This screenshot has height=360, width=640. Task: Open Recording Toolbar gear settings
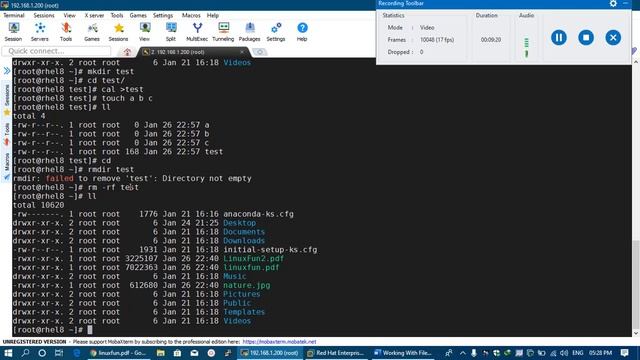(x=613, y=4)
